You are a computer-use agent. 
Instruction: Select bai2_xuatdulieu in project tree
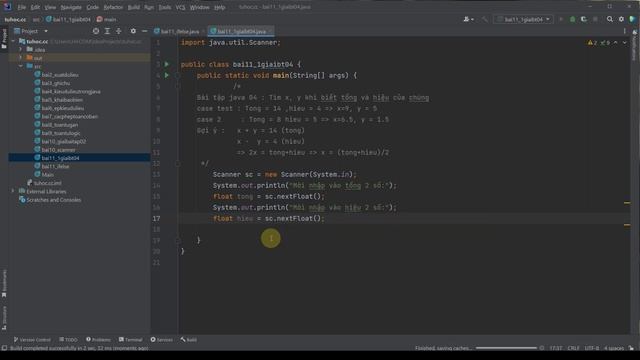click(60, 75)
